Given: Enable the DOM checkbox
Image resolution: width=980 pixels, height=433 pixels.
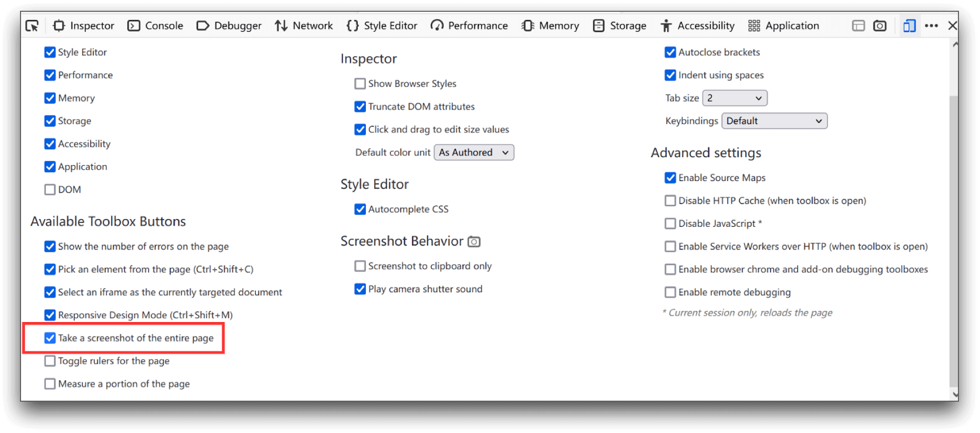Looking at the screenshot, I should pos(50,190).
